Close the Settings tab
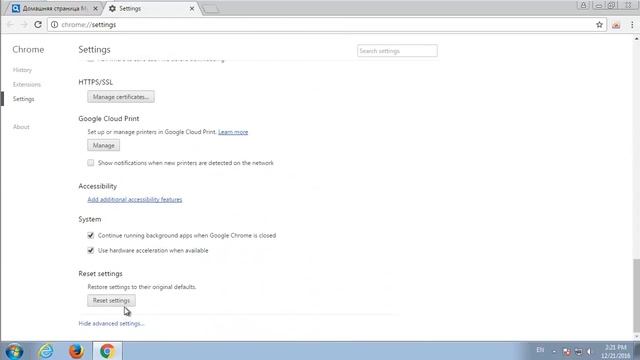The width and height of the screenshot is (640, 360). point(192,9)
